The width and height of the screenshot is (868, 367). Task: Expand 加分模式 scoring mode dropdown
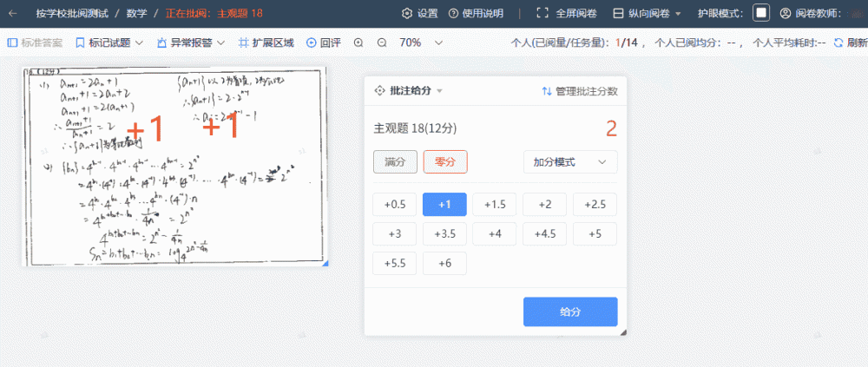point(570,162)
